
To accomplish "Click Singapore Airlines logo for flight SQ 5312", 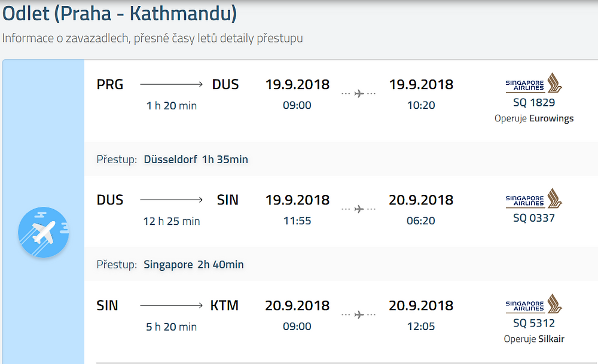I will click(x=533, y=304).
